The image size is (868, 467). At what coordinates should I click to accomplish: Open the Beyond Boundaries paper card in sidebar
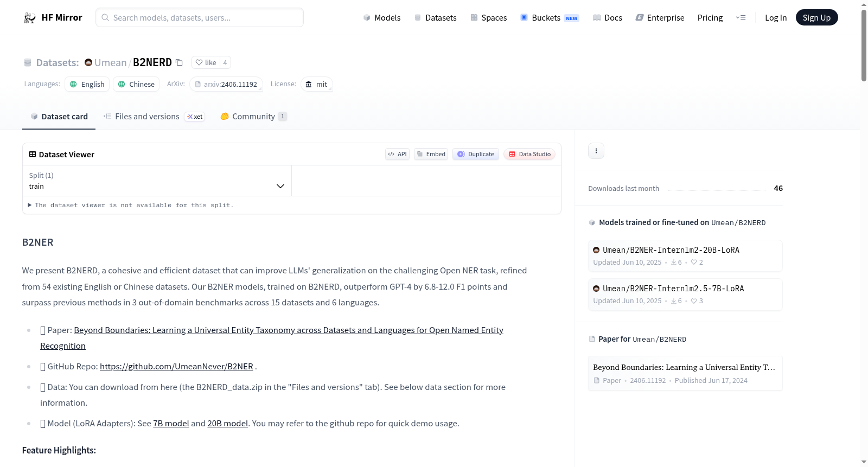tap(685, 373)
